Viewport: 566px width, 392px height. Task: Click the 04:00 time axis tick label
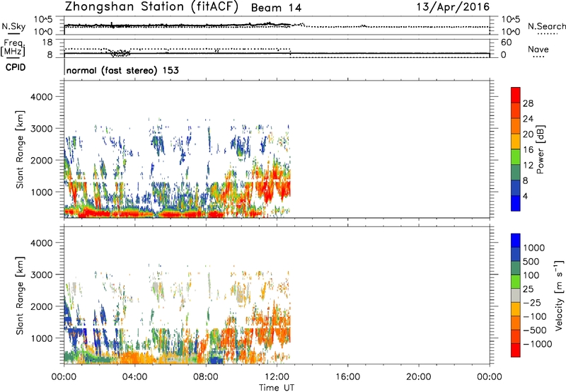[x=134, y=377]
